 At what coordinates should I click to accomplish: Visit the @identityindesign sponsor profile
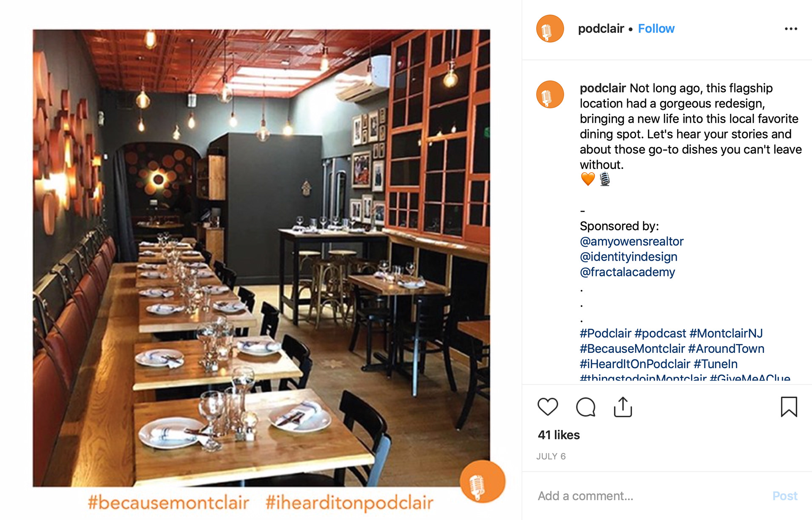[628, 256]
